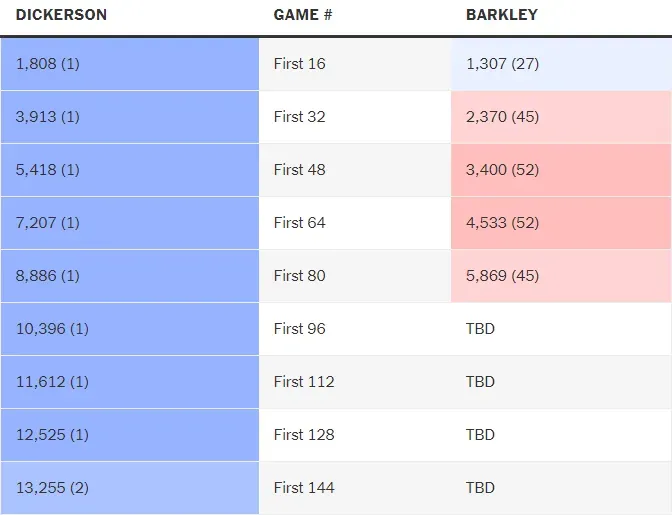Select Barkley's 2,370 (45) cell
Viewport: 672px width, 515px height.
tap(502, 117)
